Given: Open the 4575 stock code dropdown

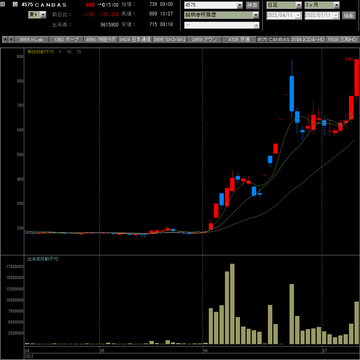Looking at the screenshot, I should [x=240, y=5].
